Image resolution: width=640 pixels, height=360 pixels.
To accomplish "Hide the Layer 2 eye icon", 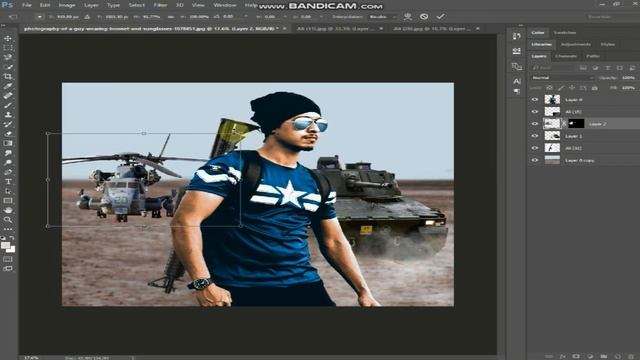I will 535,124.
